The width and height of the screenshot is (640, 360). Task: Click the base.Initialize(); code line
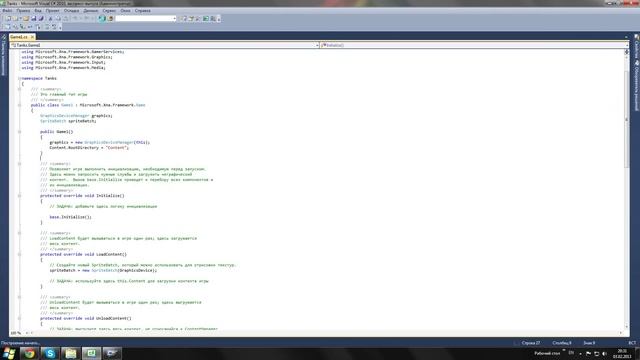[70, 217]
